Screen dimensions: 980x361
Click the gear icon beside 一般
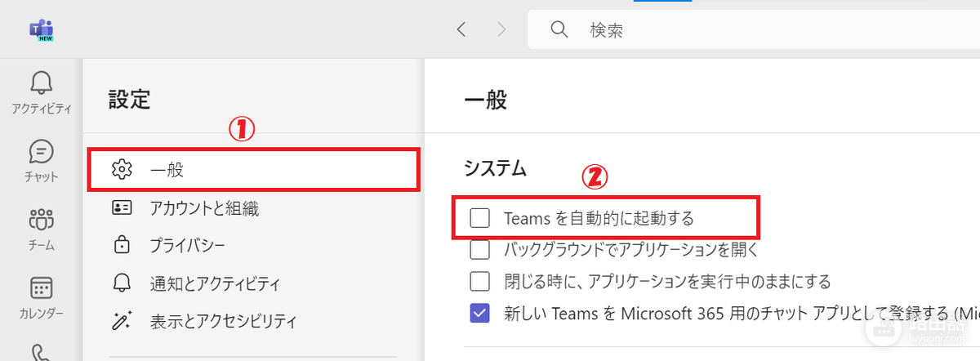click(122, 170)
